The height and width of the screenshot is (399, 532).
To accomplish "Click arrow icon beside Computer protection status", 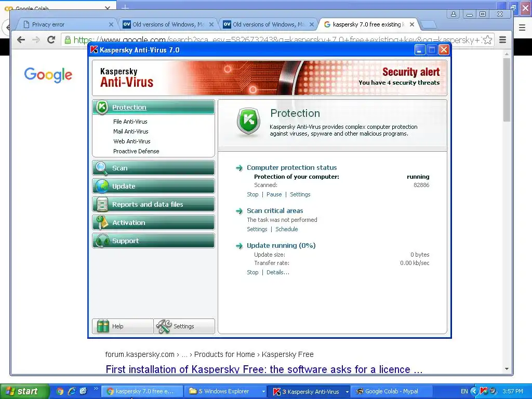I will [239, 168].
